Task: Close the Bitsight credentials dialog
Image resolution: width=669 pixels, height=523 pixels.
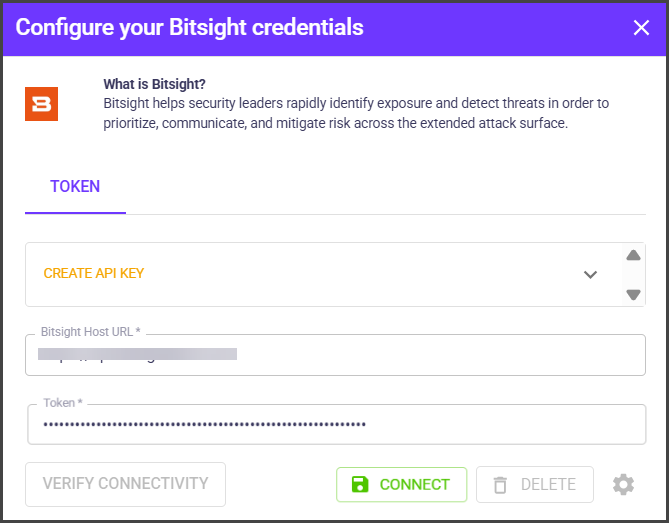Action: (x=642, y=28)
